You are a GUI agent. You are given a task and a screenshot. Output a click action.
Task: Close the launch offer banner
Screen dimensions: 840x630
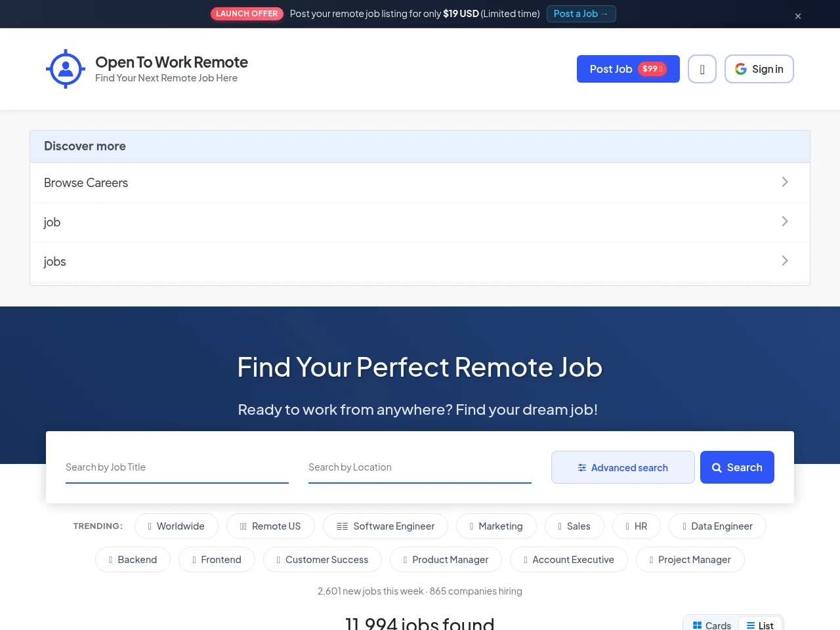[798, 16]
